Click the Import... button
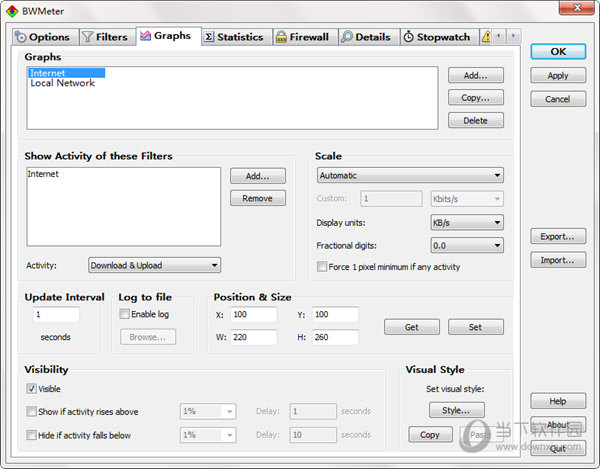600x469 pixels. 558,260
